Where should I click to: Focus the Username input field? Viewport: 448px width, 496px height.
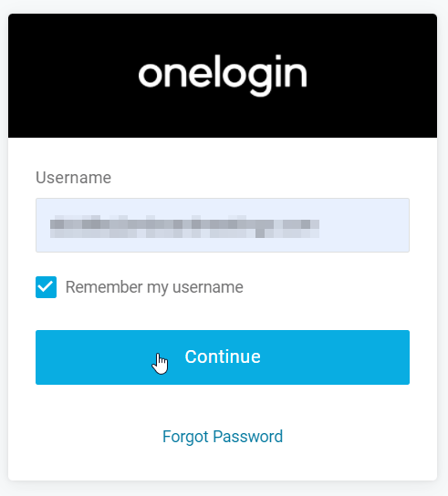pos(223,225)
